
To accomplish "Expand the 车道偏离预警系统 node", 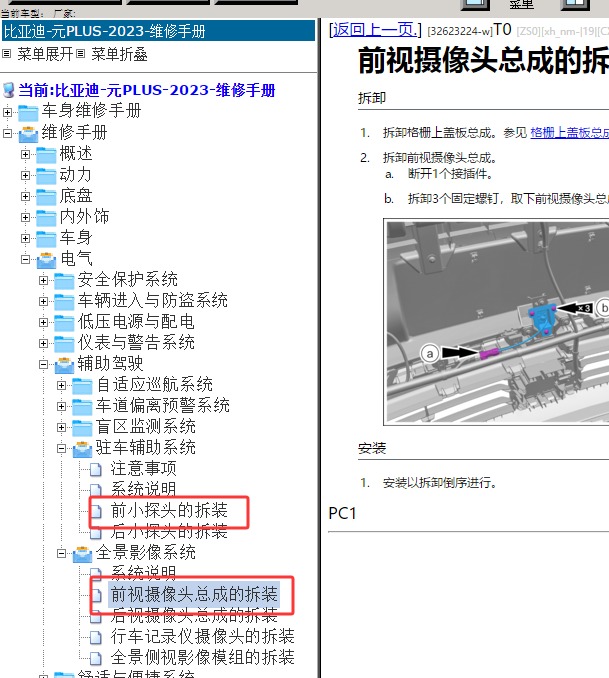I will [62, 406].
